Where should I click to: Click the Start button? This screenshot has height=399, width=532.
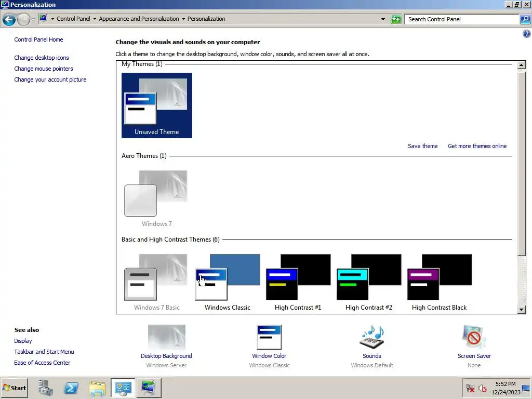tap(14, 388)
